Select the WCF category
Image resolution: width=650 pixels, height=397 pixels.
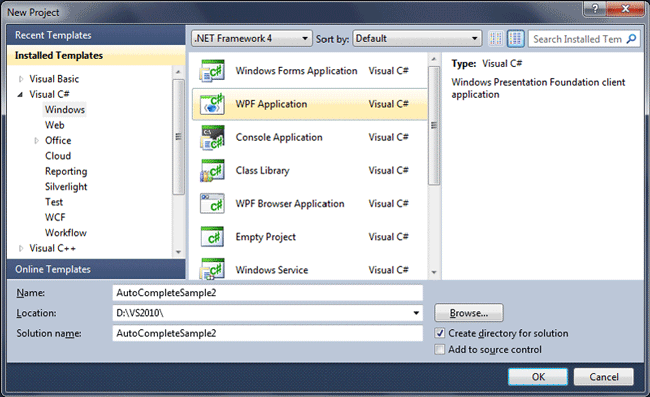[x=55, y=217]
